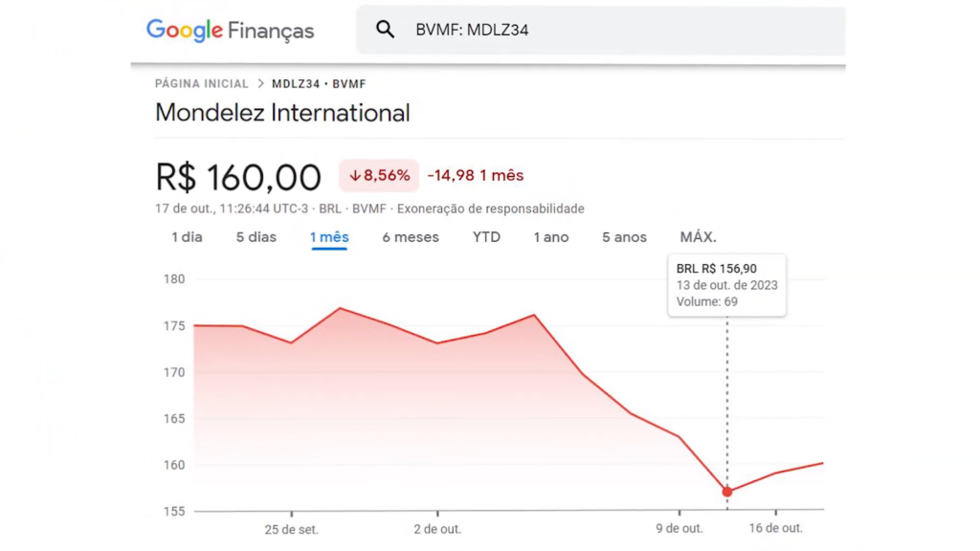Select the 5 anos time range
Viewport: 980px width, 551px height.
click(624, 236)
